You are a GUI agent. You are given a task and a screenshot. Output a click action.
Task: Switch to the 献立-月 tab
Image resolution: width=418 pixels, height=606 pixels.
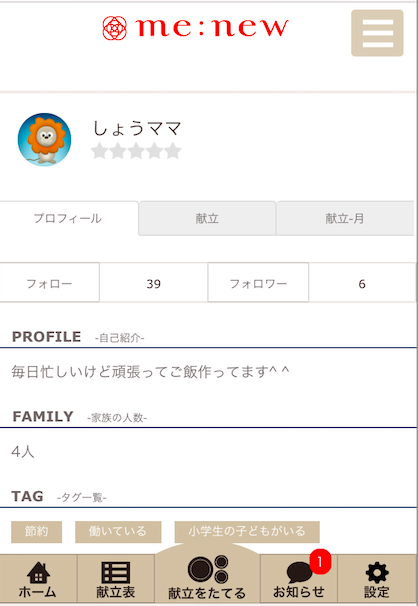(345, 218)
